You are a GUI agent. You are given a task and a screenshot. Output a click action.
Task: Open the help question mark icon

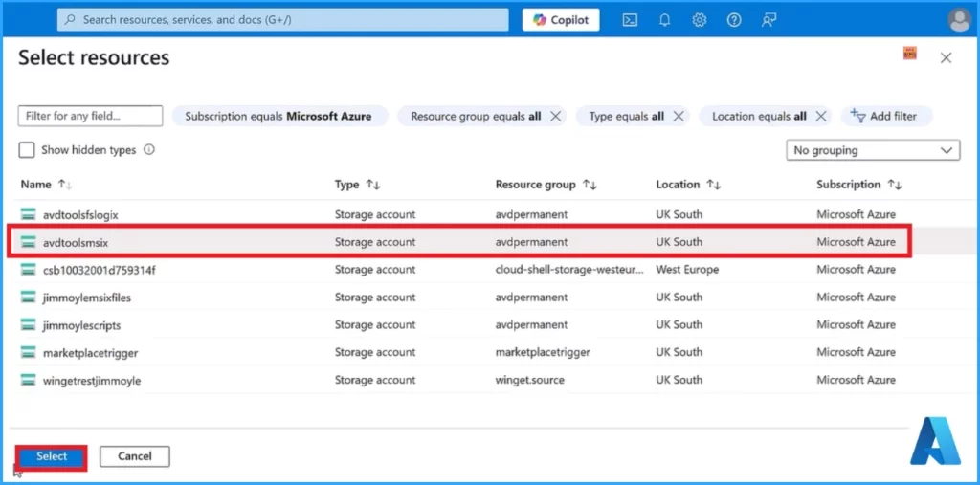(x=734, y=20)
